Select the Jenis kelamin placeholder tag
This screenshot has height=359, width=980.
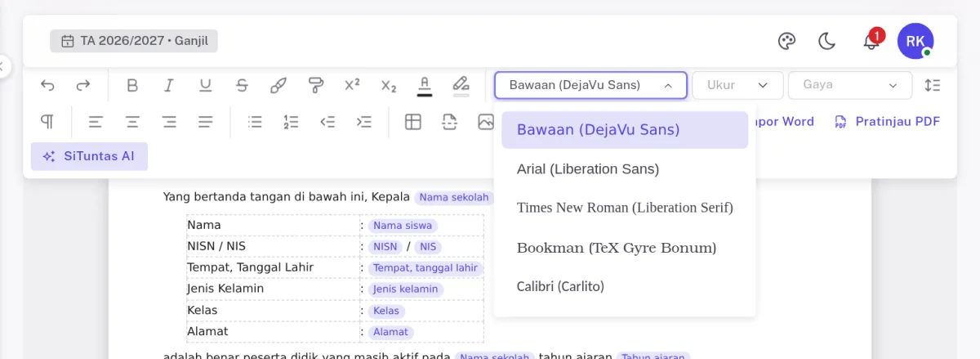coord(406,289)
